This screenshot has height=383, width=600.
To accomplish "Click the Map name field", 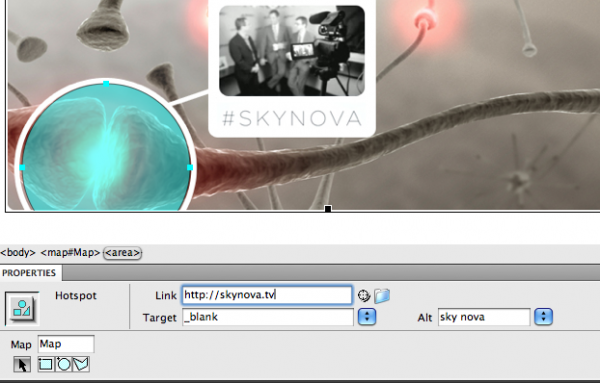I will 66,344.
